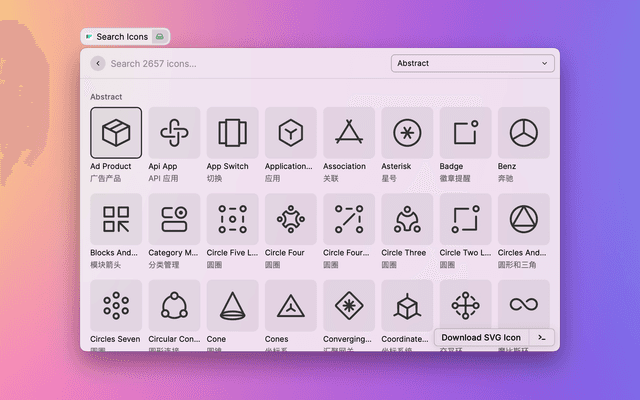Viewport: 640px width, 400px height.
Task: Select the Benz icon
Action: [x=523, y=133]
